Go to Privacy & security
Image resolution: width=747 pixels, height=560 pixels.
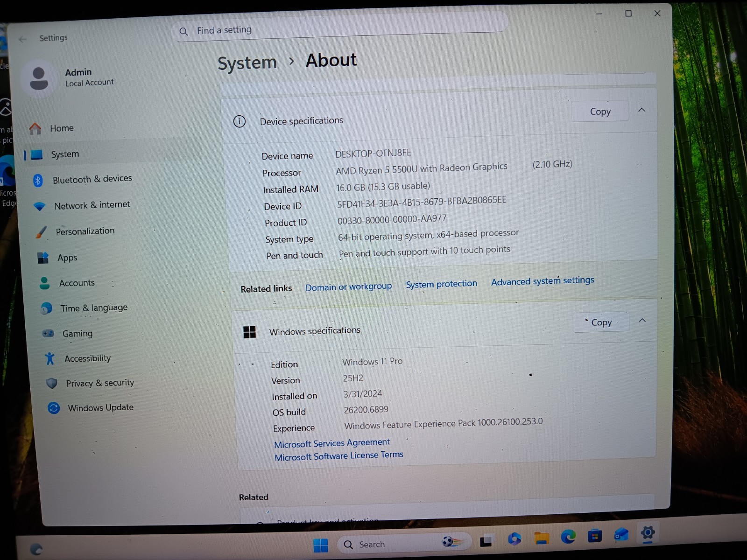(100, 383)
